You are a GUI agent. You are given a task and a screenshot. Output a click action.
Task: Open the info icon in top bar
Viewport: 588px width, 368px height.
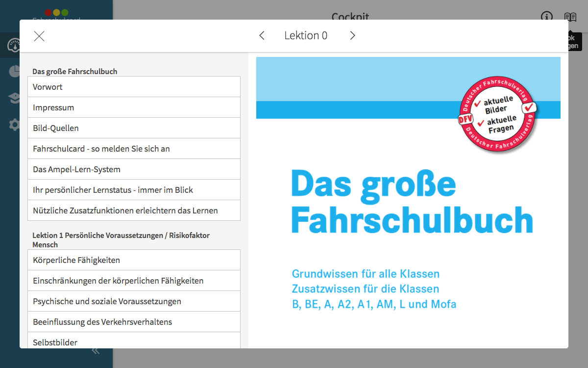coord(546,17)
